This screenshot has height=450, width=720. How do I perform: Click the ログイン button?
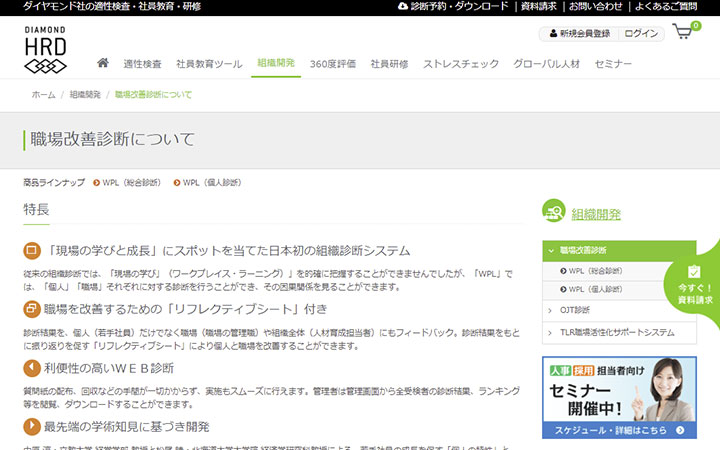tap(641, 34)
